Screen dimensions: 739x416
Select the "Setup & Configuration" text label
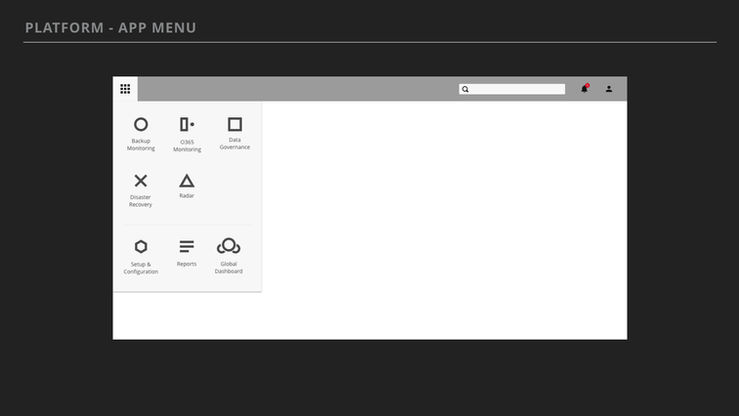141,268
